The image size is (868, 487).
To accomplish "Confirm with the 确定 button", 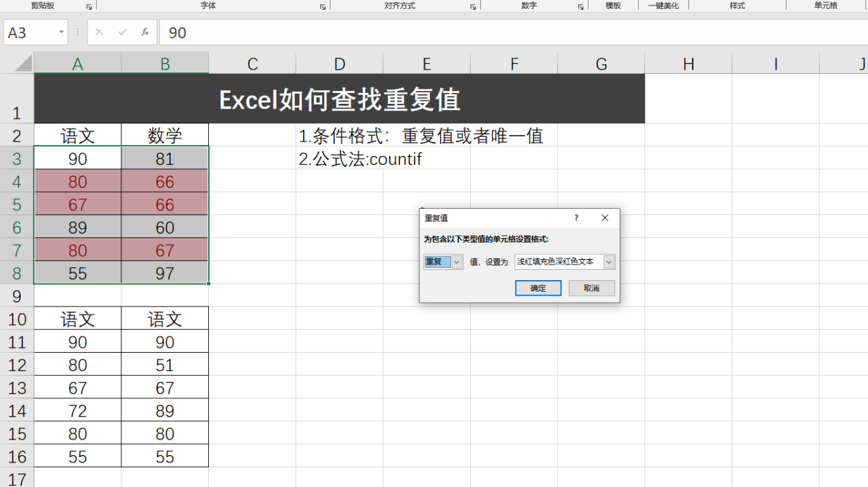I will click(538, 288).
